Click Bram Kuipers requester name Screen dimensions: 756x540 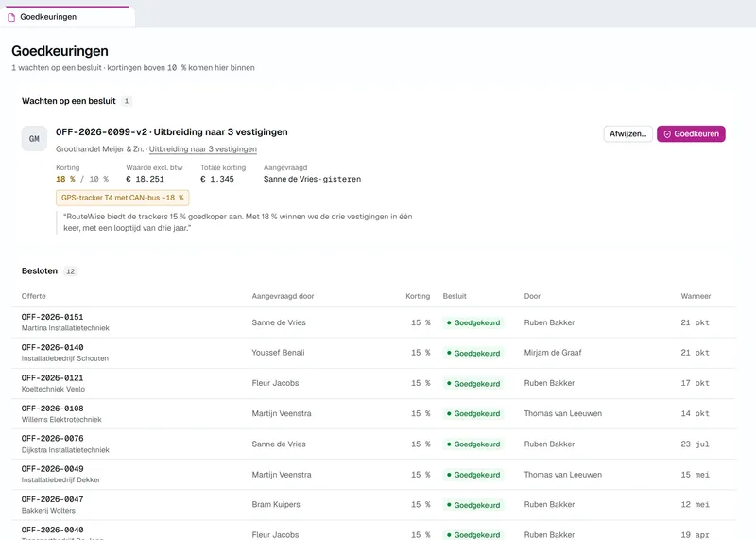[276, 504]
